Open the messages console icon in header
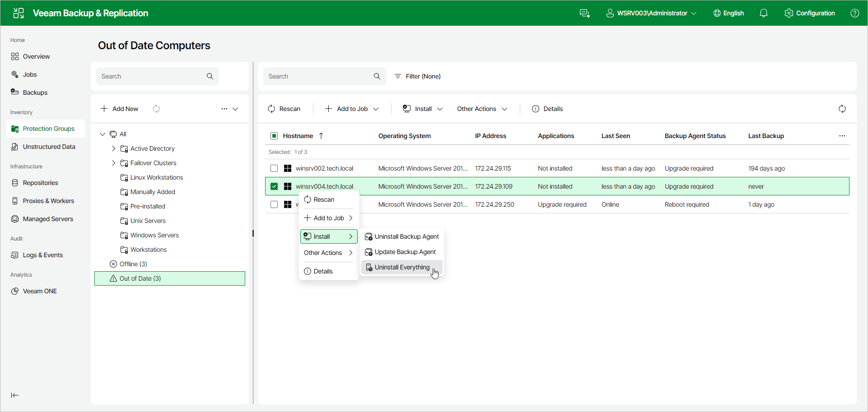 tap(585, 13)
